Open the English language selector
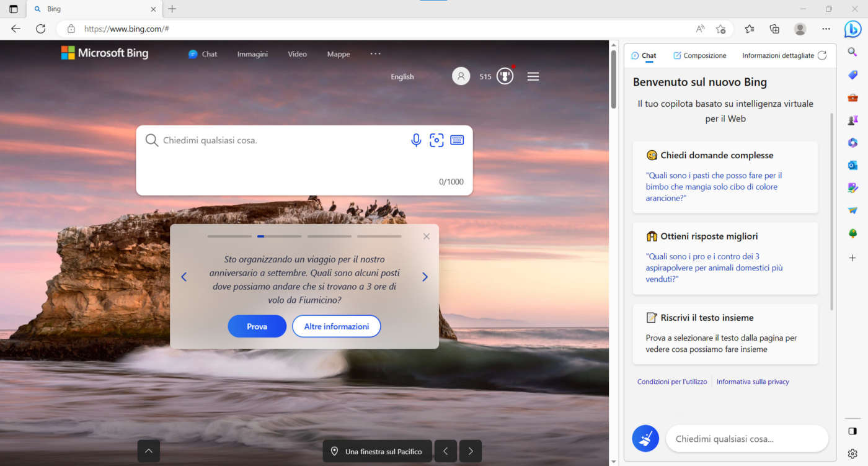This screenshot has height=466, width=868. click(x=402, y=76)
